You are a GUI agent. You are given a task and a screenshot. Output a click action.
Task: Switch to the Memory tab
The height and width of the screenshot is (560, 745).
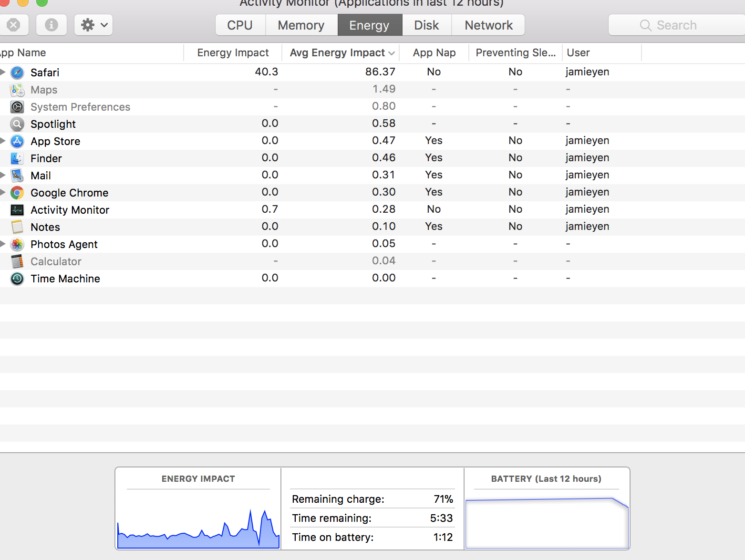(x=301, y=25)
